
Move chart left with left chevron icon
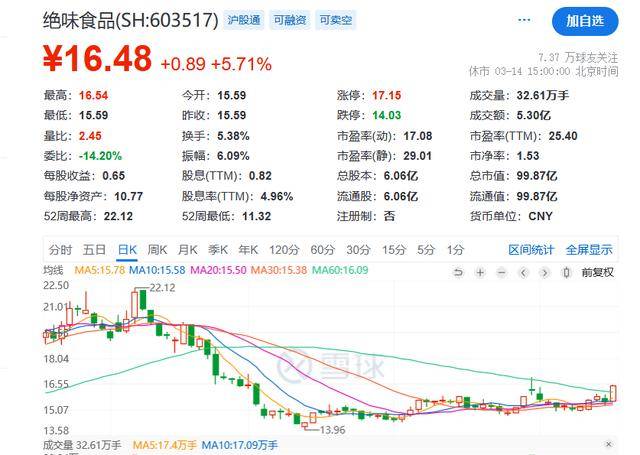524,272
